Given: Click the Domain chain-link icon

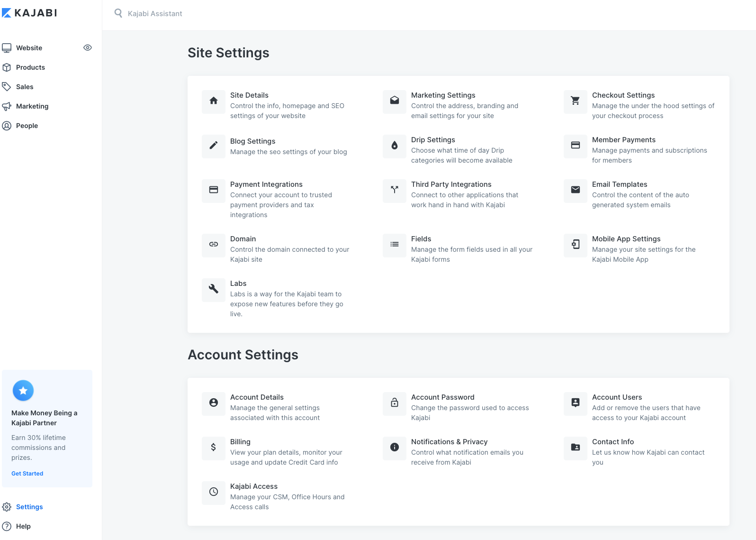Looking at the screenshot, I should pos(214,244).
